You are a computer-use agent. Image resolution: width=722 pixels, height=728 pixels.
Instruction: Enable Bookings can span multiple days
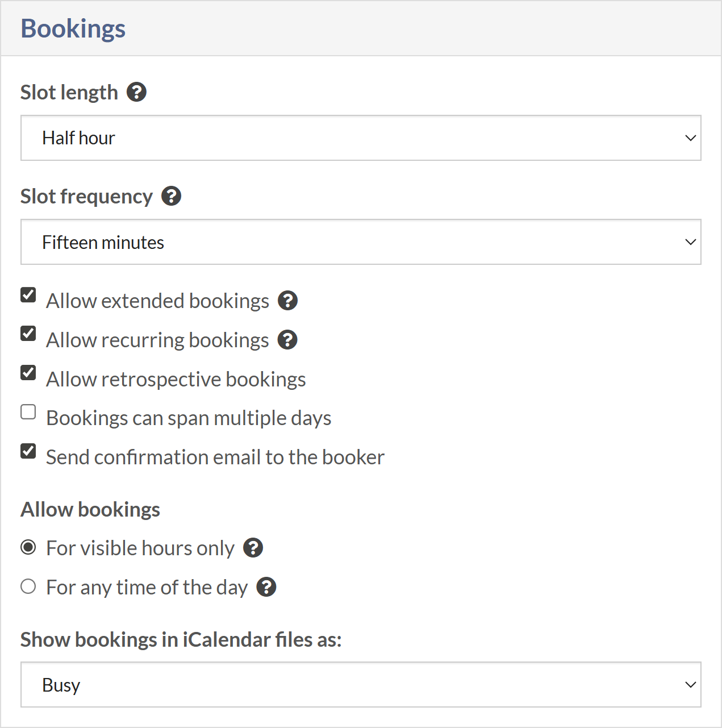[28, 412]
